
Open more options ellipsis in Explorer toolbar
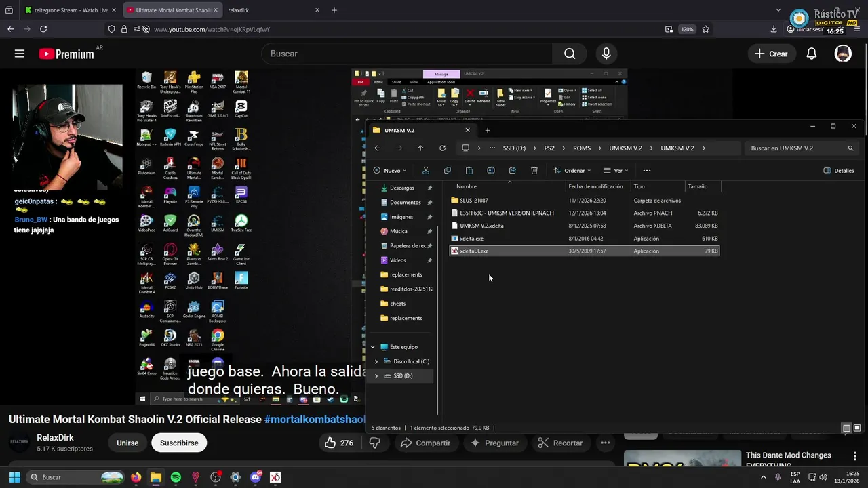(x=646, y=171)
